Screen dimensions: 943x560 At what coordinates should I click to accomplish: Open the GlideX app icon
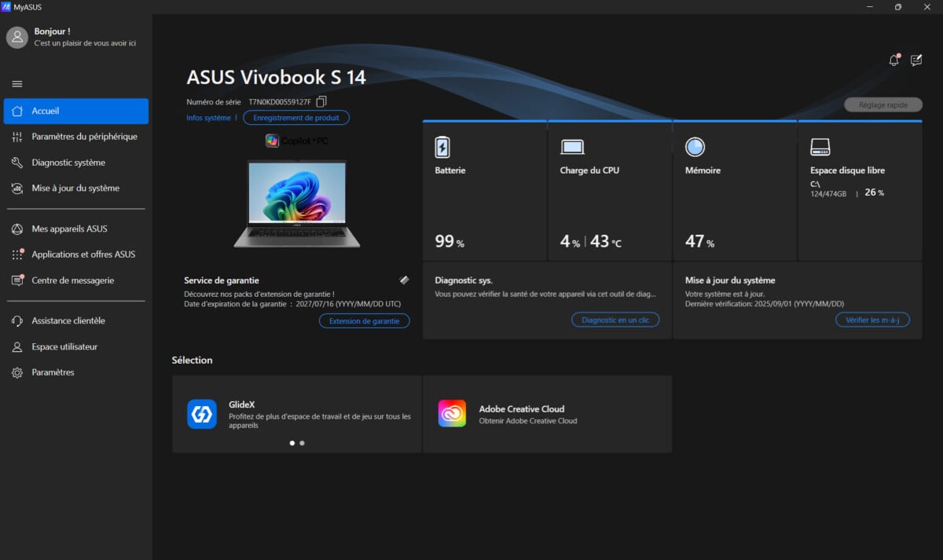[202, 414]
